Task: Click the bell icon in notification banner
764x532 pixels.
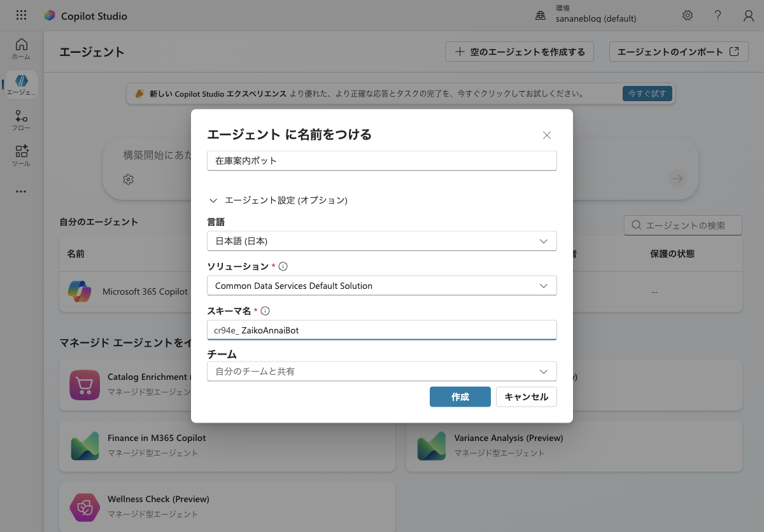Action: coord(140,94)
